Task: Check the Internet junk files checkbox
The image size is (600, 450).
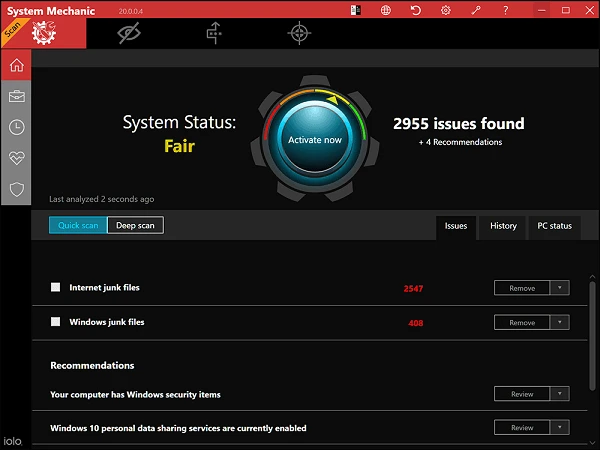Action: [x=56, y=288]
